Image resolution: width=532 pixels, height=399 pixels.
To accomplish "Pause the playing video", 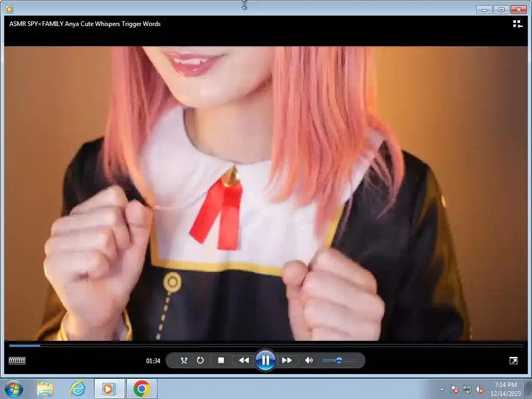I will [265, 360].
